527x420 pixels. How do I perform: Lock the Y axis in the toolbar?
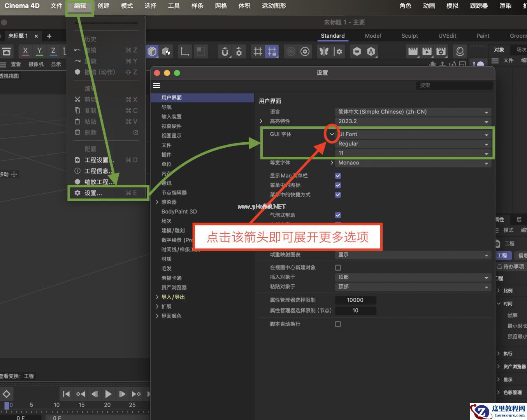[39, 51]
